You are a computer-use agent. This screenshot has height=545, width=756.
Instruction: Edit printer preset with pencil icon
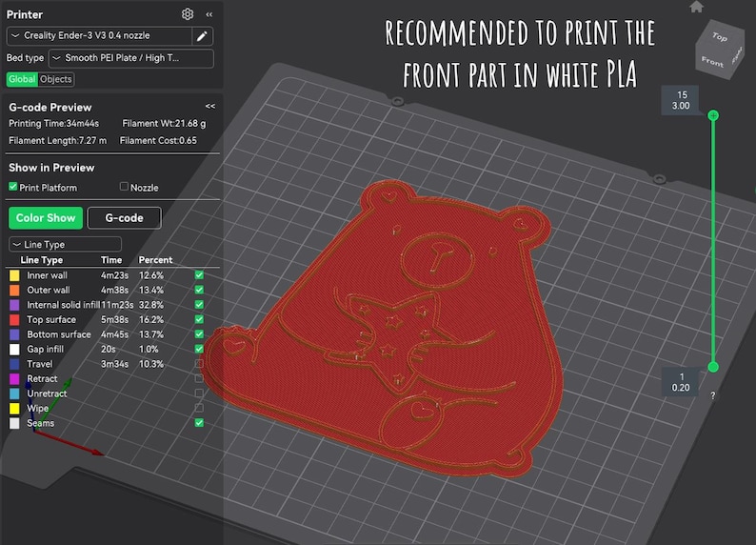[202, 35]
